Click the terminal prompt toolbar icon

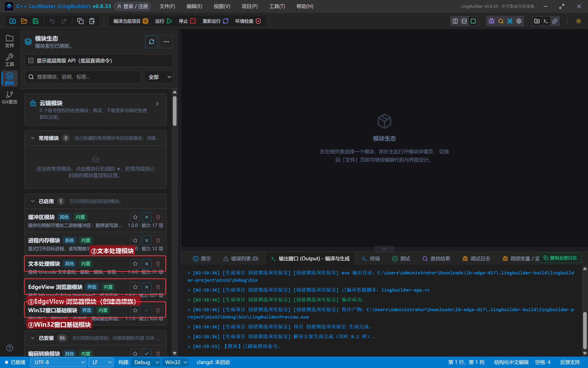click(x=546, y=21)
